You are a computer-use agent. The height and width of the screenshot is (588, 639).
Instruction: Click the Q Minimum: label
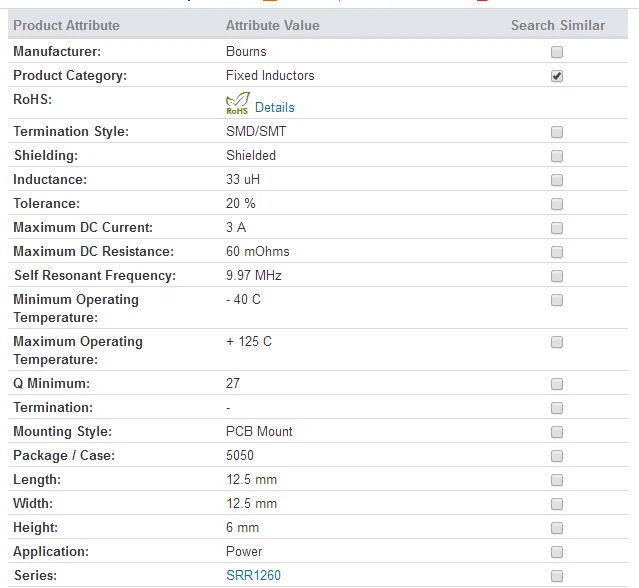pyautogui.click(x=51, y=383)
